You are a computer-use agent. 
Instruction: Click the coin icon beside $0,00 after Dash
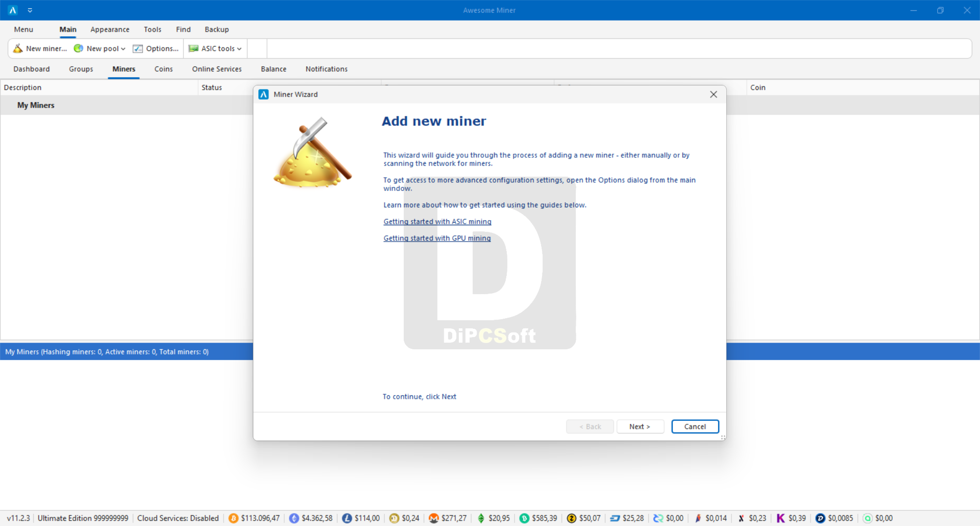(x=658, y=518)
